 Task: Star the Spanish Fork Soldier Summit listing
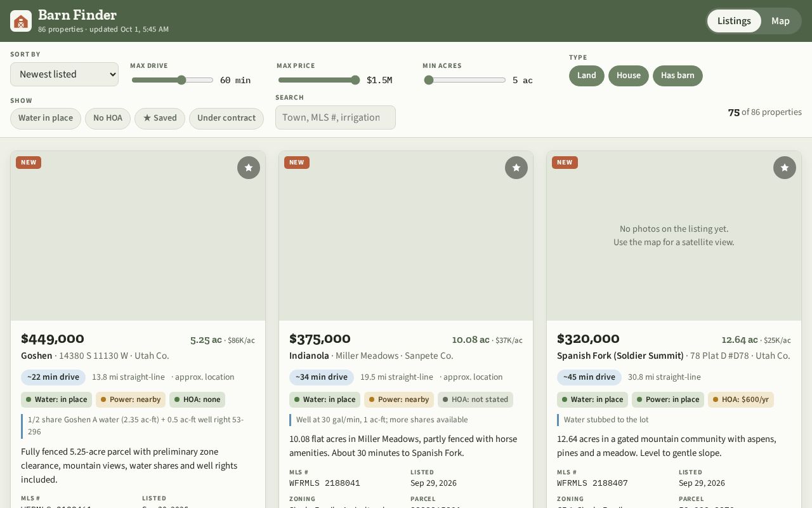[x=785, y=168]
